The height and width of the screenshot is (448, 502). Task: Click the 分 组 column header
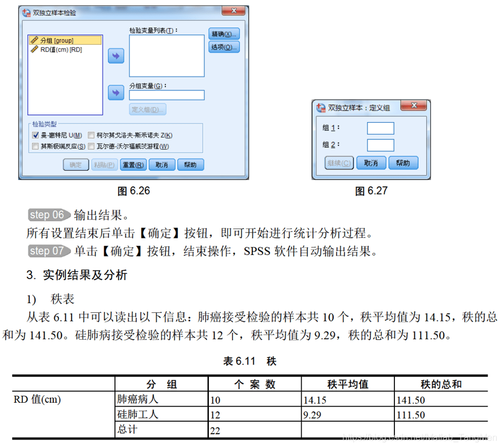[x=161, y=384]
